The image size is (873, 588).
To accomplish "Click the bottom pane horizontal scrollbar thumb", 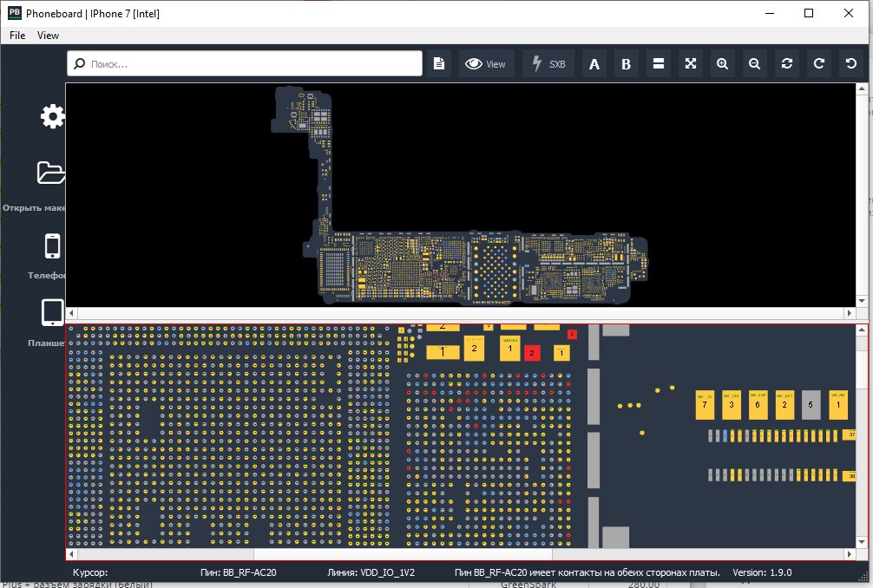I will [404, 554].
